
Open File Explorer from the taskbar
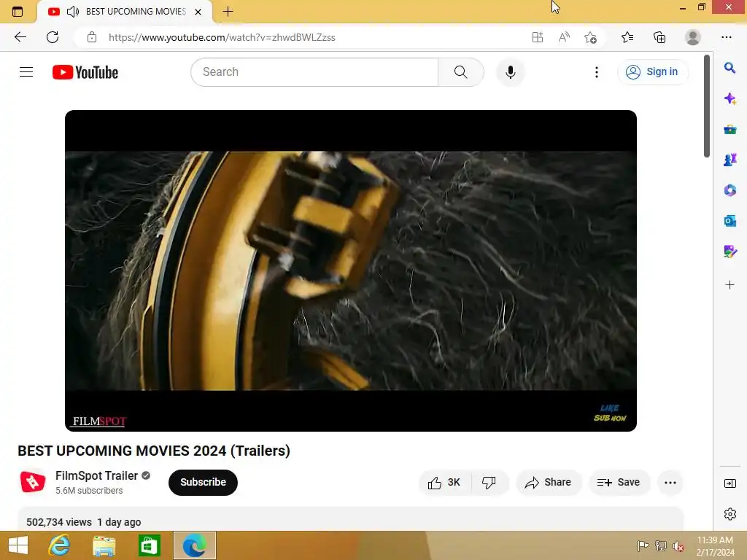coord(104,545)
